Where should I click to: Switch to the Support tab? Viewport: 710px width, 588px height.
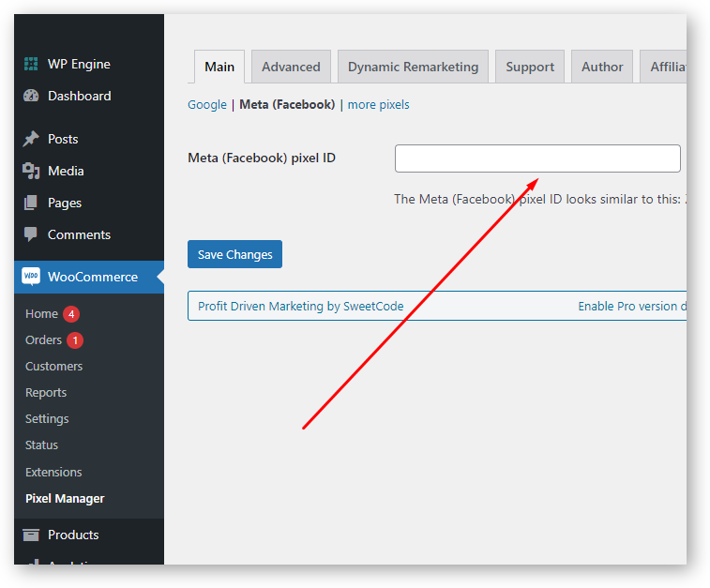530,67
